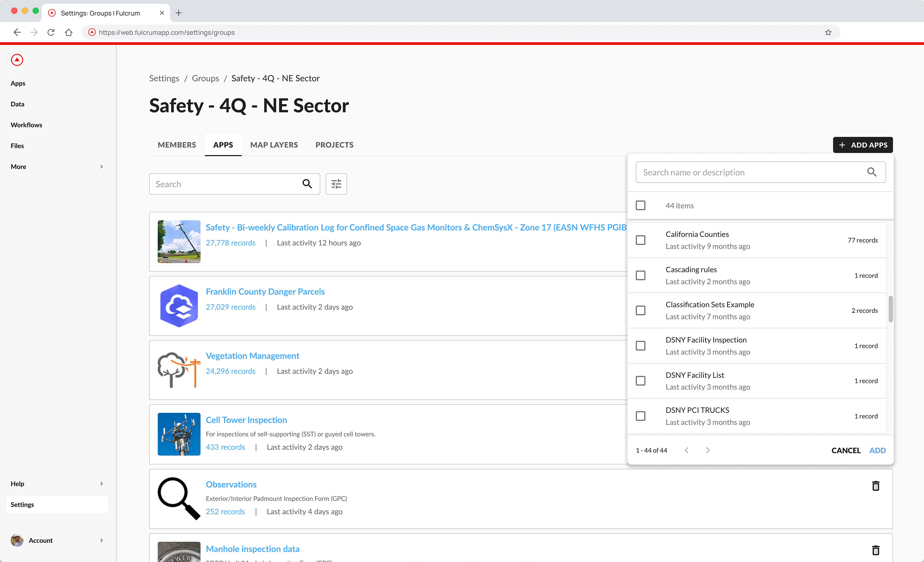924x562 pixels.
Task: Go to Settings breadcrumb
Action: tap(164, 78)
